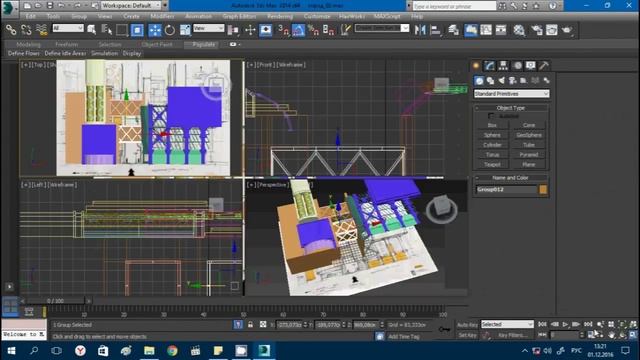The width and height of the screenshot is (640, 360).
Task: Click Select and Manipulate icon
Action: (x=250, y=30)
